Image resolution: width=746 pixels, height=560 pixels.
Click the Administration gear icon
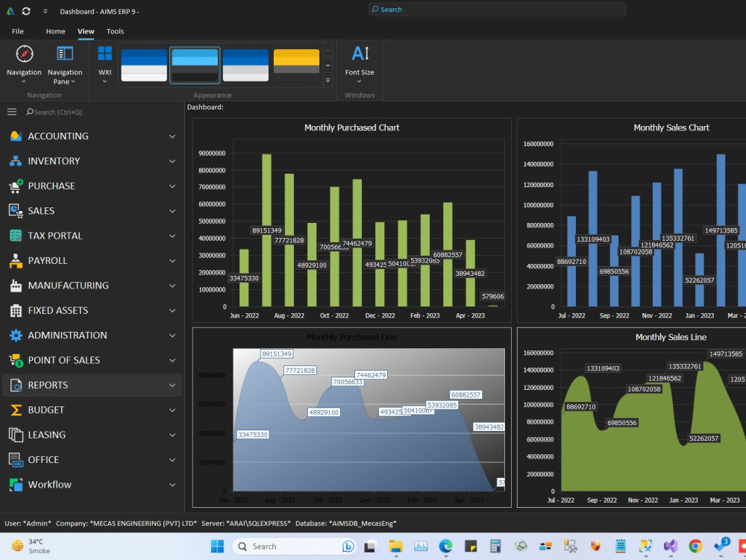click(x=16, y=335)
